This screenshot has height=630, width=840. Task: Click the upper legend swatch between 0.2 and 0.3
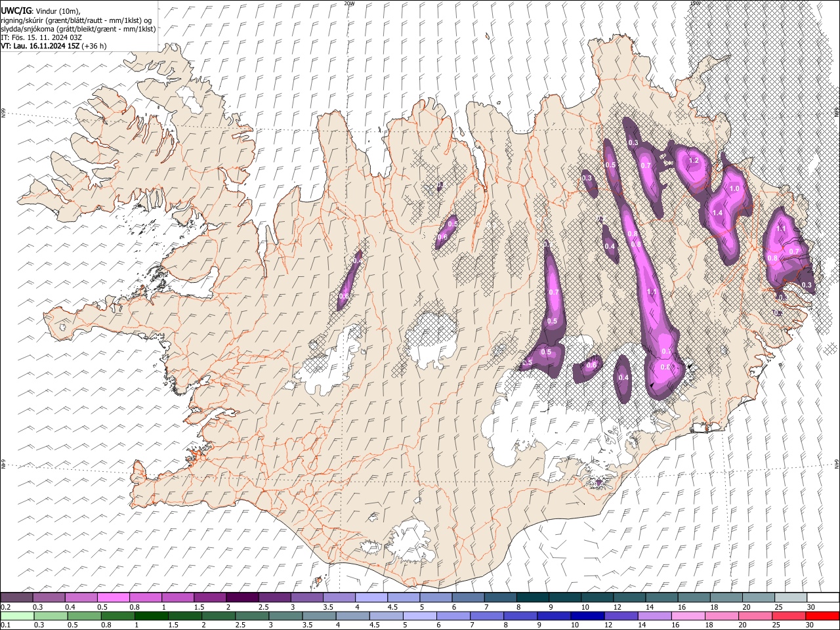coord(17,597)
